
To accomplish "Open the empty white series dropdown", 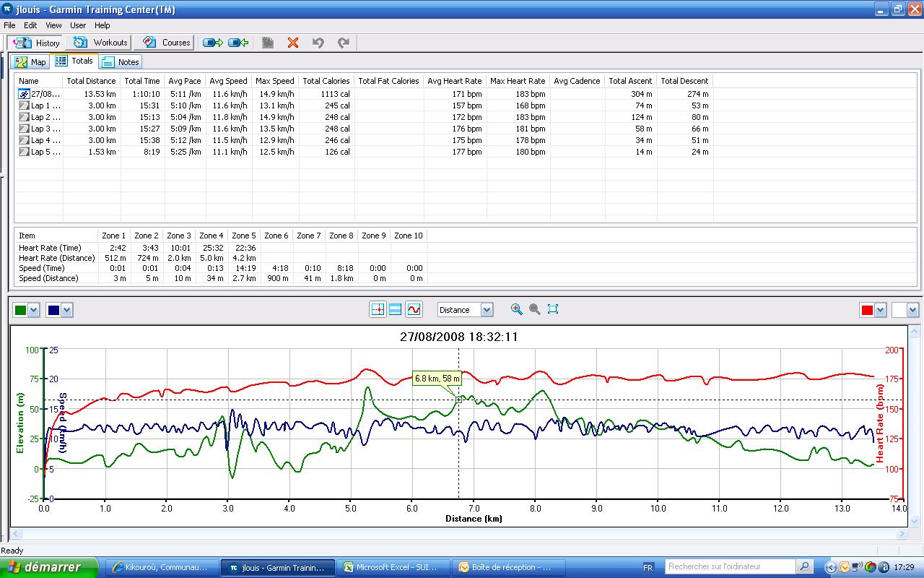I will (x=912, y=310).
